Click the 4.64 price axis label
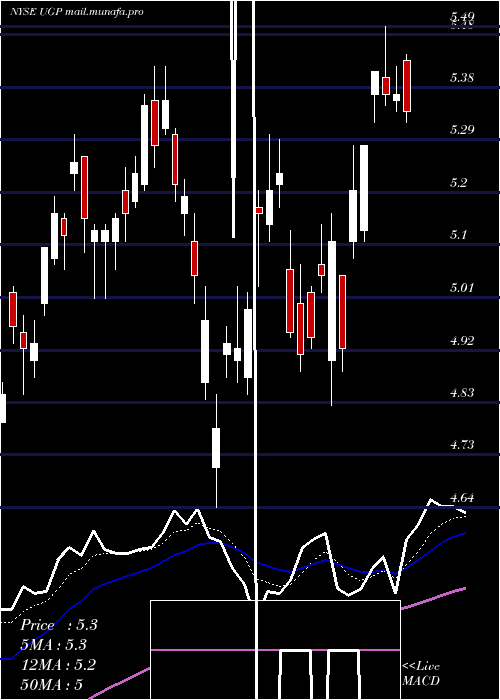 pyautogui.click(x=462, y=497)
